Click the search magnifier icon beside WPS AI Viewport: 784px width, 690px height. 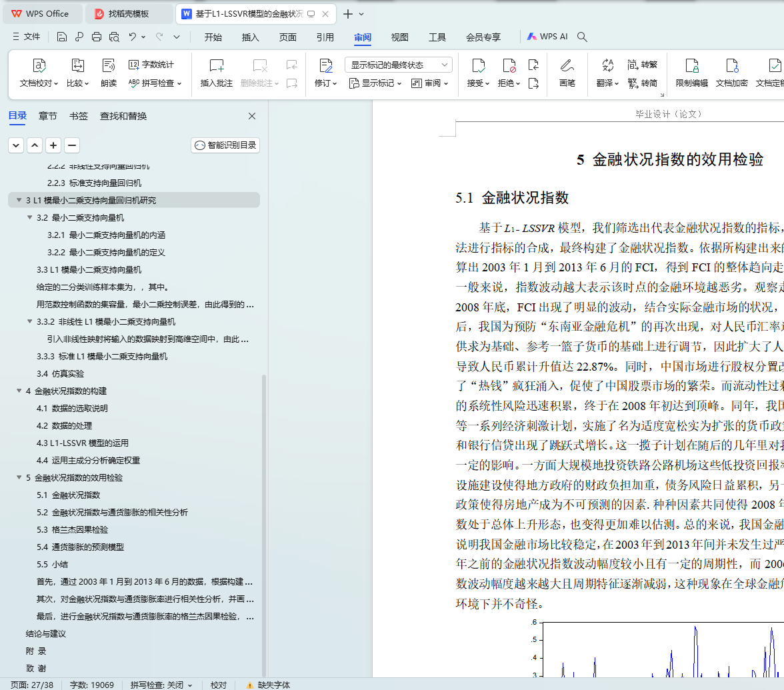582,37
